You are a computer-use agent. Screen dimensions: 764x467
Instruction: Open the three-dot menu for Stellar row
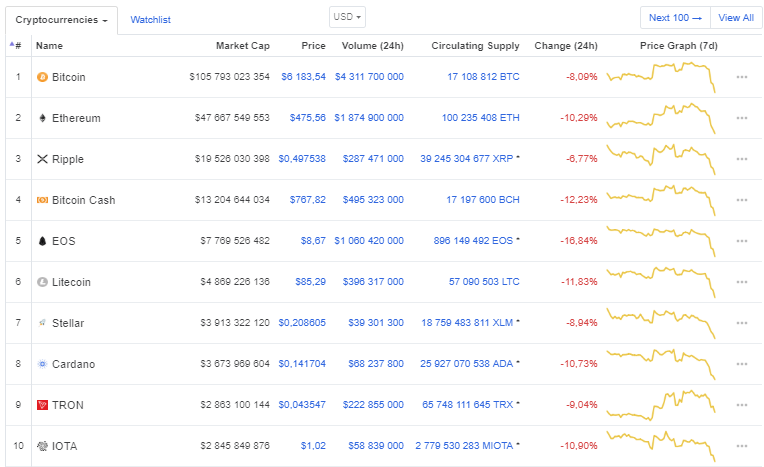coord(742,323)
